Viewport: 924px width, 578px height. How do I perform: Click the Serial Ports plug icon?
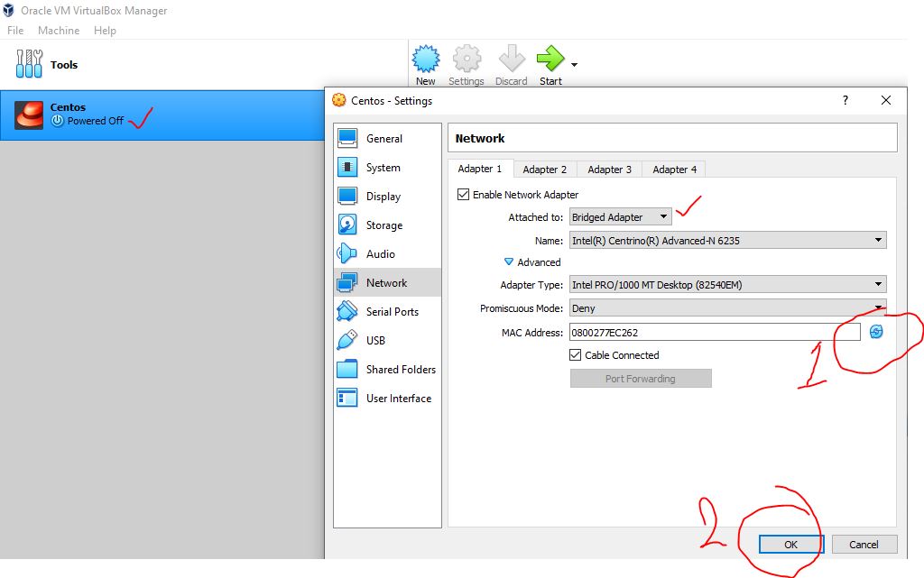point(347,311)
